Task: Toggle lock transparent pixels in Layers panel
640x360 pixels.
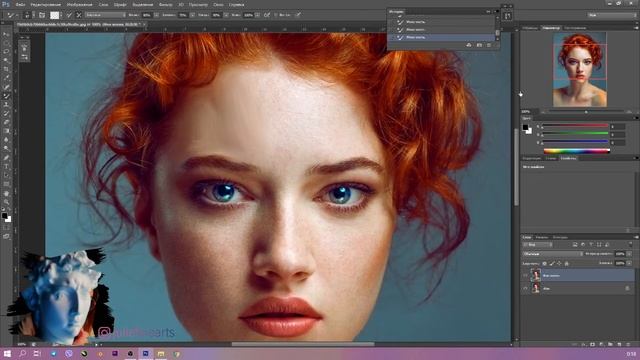Action: pyautogui.click(x=544, y=264)
